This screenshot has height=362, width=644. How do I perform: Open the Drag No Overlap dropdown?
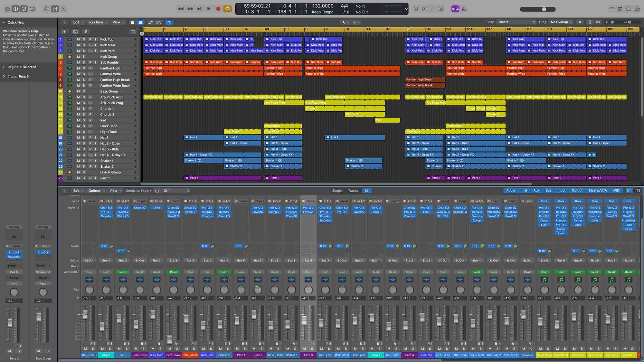(561, 22)
